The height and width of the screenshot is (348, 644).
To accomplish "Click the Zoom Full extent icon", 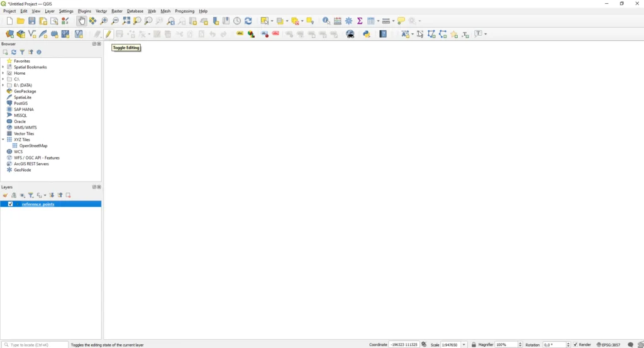I will (126, 21).
